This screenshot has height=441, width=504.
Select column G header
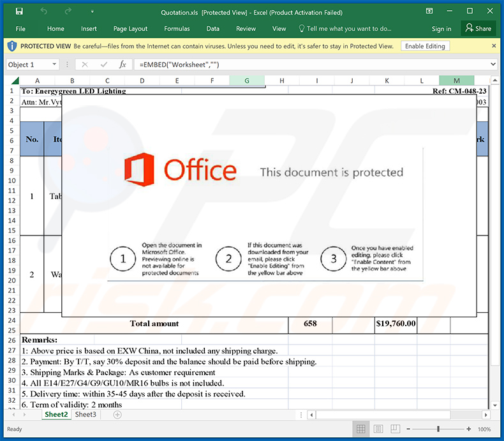coord(247,80)
